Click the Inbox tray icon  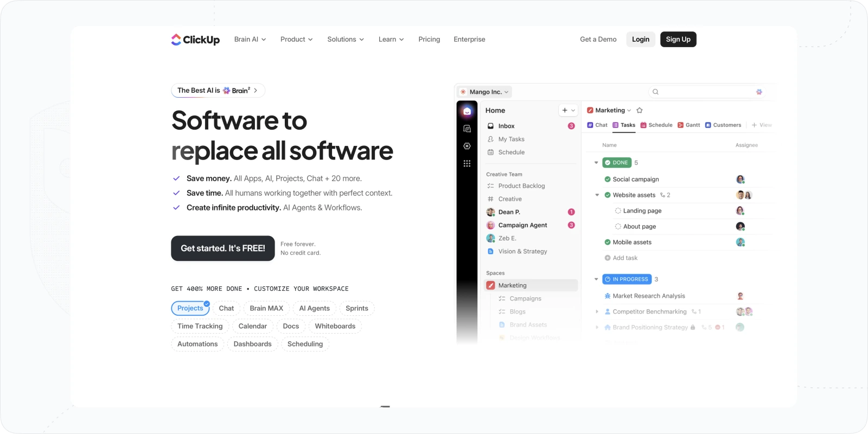click(x=490, y=126)
